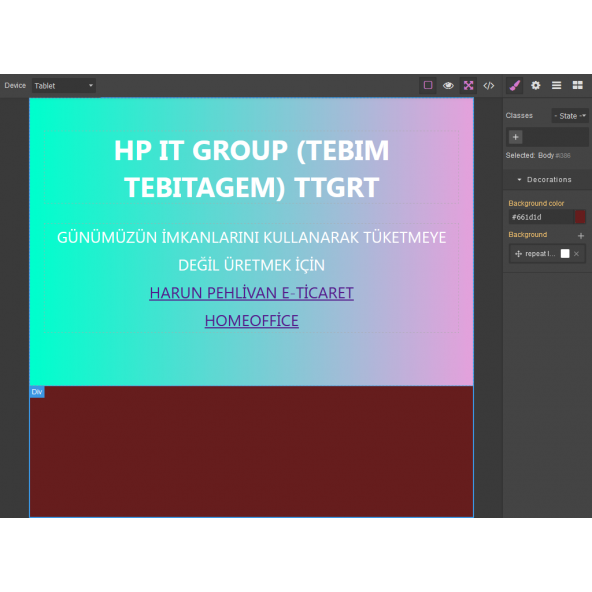Open the Style Manager brush icon

[x=515, y=85]
